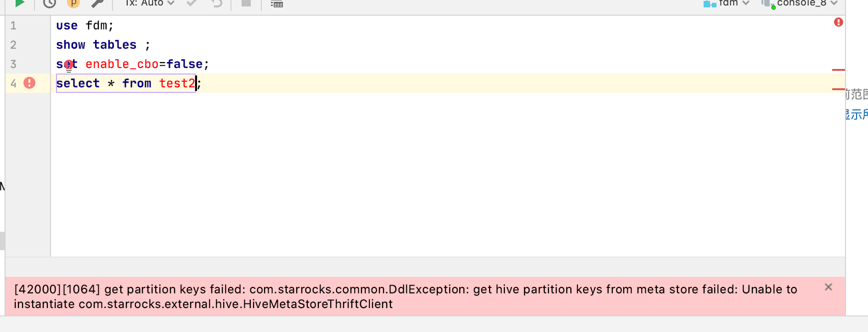Click the red error indicator at editor top-right
This screenshot has height=332, width=868.
839,22
